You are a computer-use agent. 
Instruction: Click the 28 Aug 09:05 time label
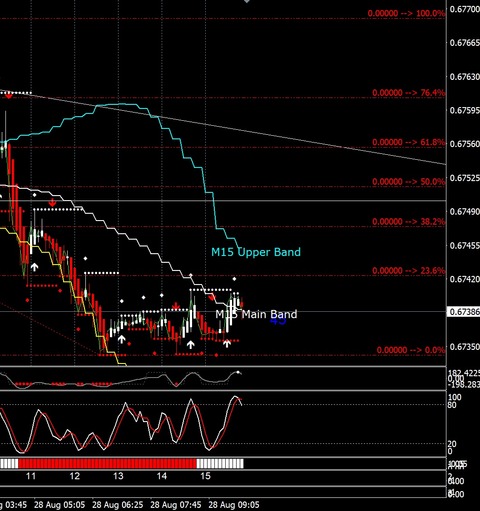coord(234,505)
